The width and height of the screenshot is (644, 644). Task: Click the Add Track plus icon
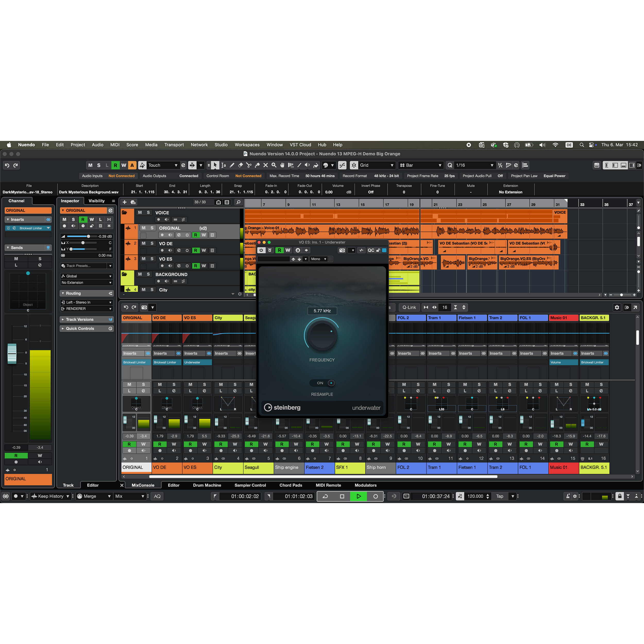[125, 202]
